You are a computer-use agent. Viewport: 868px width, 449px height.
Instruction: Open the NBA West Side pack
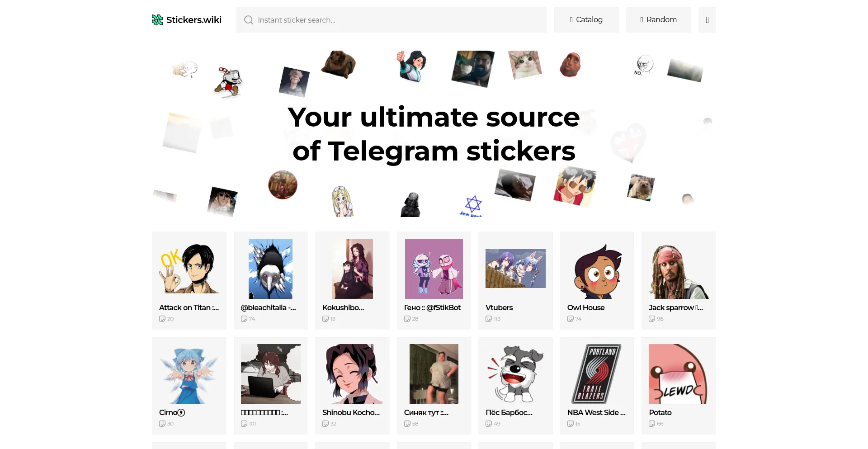597,386
